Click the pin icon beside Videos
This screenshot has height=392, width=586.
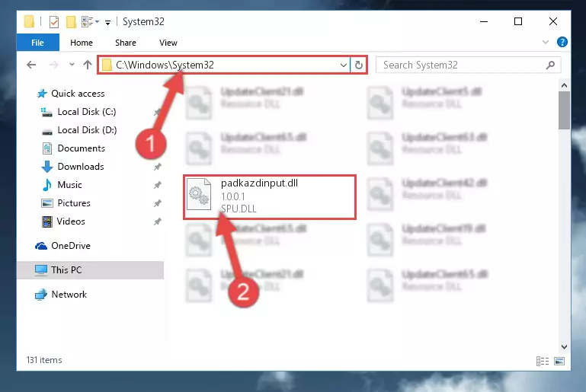click(157, 221)
